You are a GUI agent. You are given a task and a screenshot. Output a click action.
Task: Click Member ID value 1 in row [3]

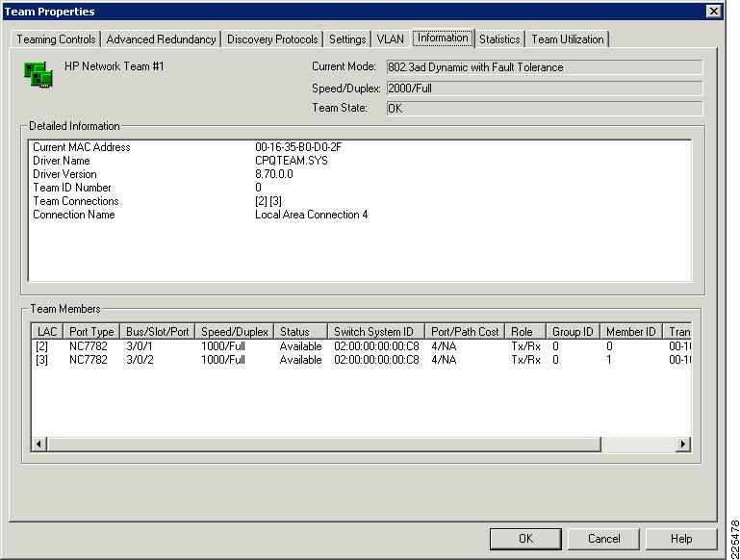point(609,360)
